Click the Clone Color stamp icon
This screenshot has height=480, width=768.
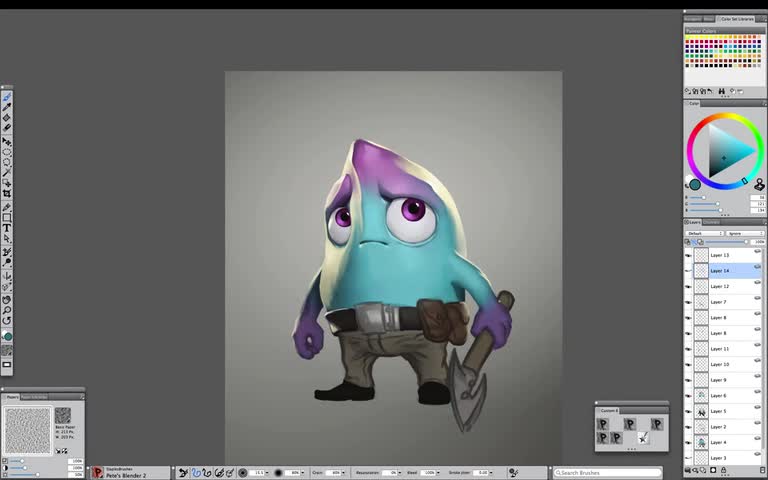(759, 185)
